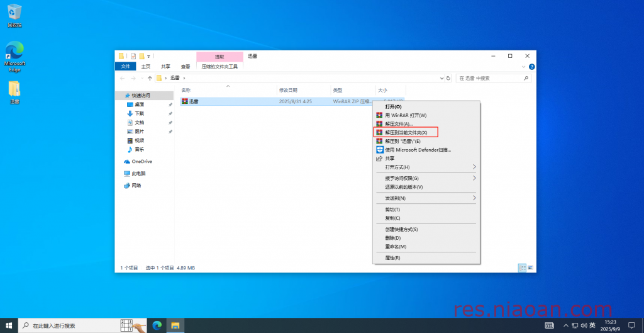
Task: Choose 剪切(T) from context menu
Action: [x=426, y=209]
